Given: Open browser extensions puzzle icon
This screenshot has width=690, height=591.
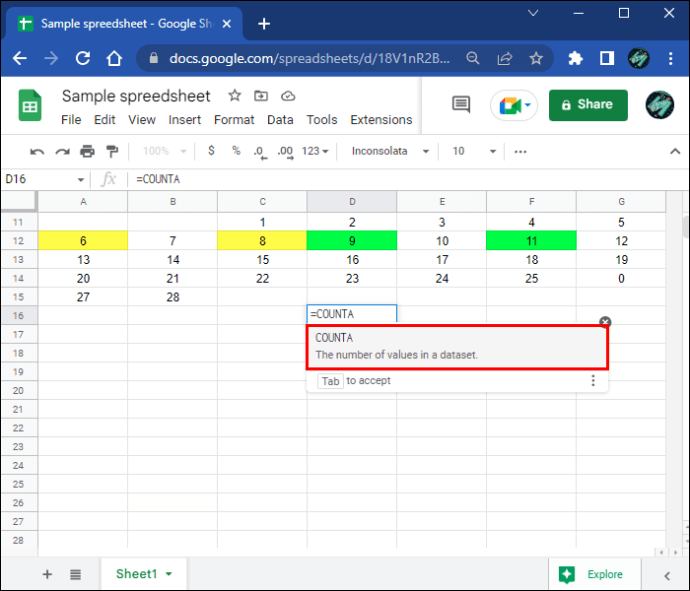Looking at the screenshot, I should point(575,58).
